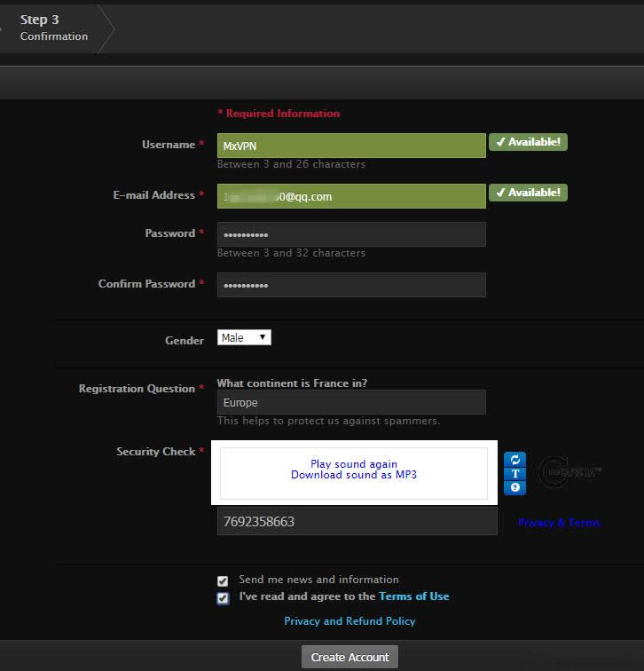Click the captcha answer field with 7692358663
The width and height of the screenshot is (644, 671).
coord(357,522)
